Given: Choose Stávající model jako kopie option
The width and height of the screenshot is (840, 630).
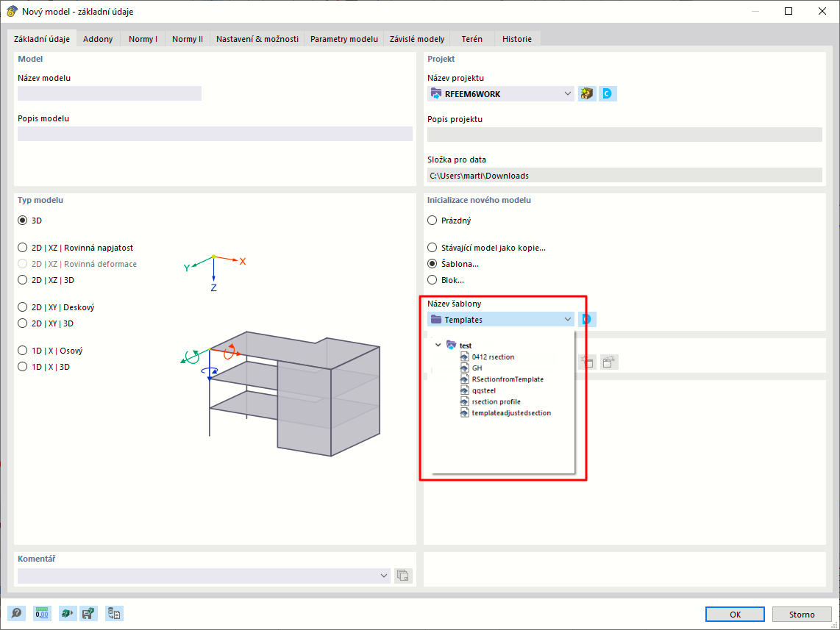Looking at the screenshot, I should (433, 248).
